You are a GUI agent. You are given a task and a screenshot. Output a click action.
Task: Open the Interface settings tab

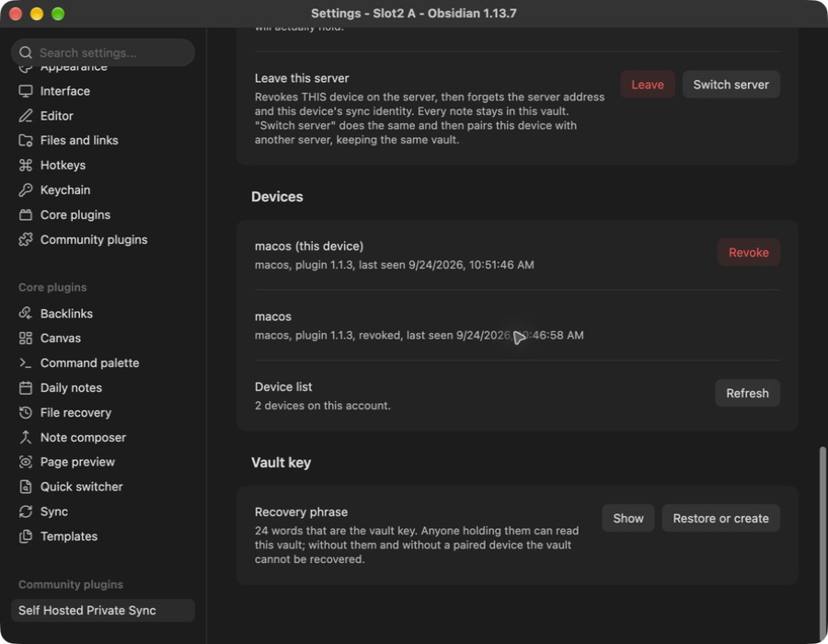[103, 91]
